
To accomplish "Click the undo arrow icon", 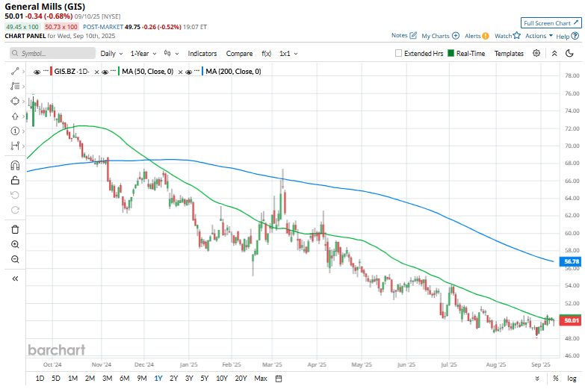I will point(15,195).
